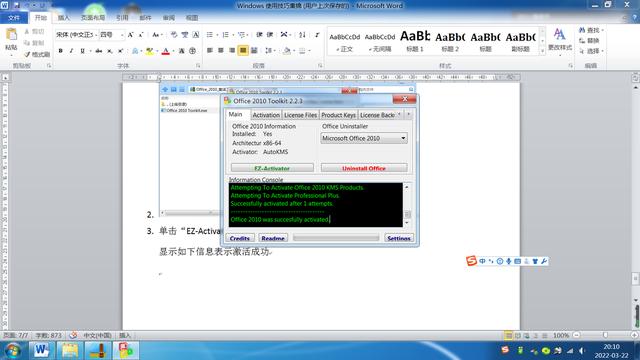Screen dimensions: 640x360
Task: Toggle Strikethrough formatting
Action: pyautogui.click(x=98, y=51)
